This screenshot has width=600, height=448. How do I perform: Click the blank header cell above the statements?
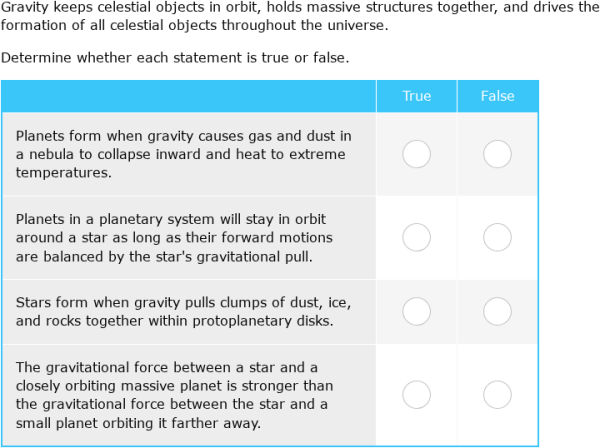[x=189, y=96]
